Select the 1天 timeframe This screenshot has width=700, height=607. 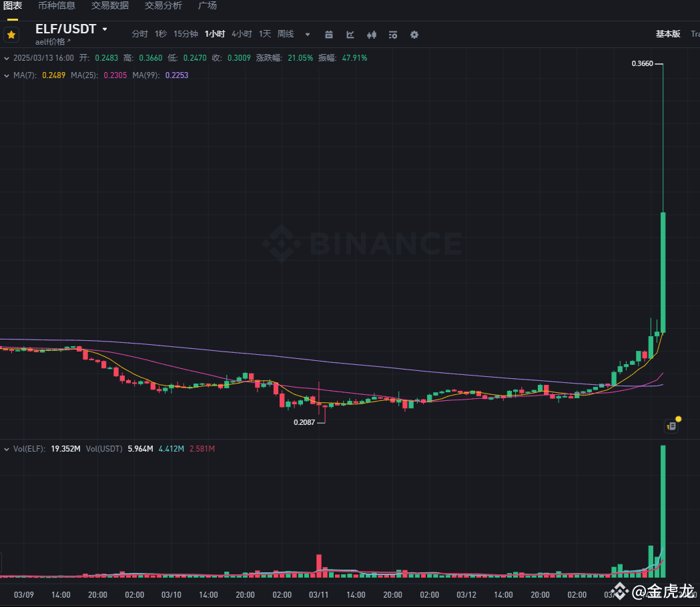click(x=264, y=33)
